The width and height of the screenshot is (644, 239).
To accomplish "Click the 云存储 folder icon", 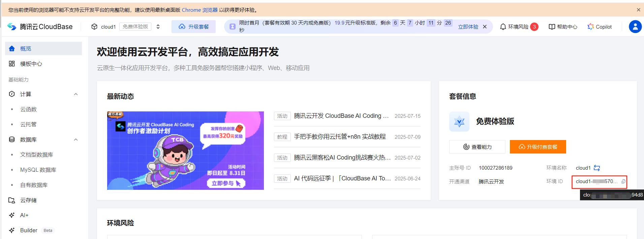I will click(12, 200).
